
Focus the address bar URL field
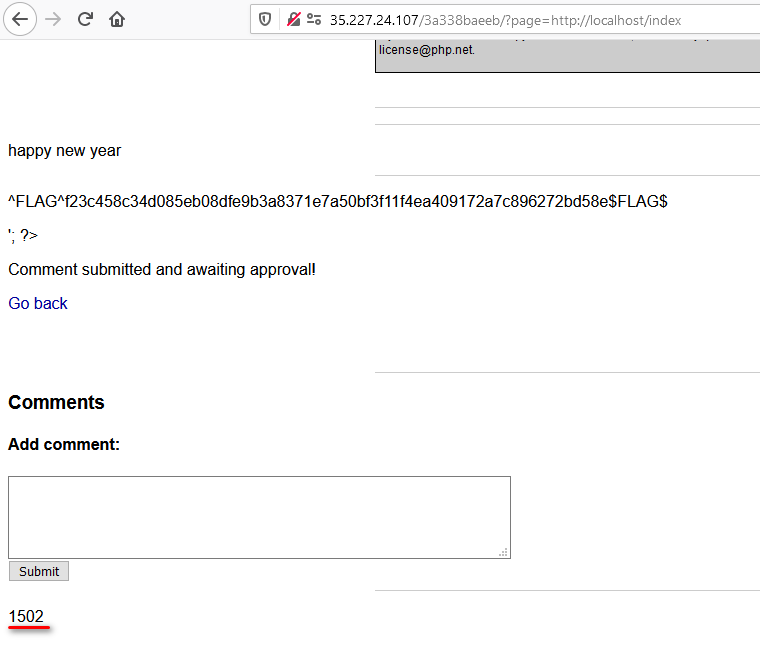tap(520, 20)
